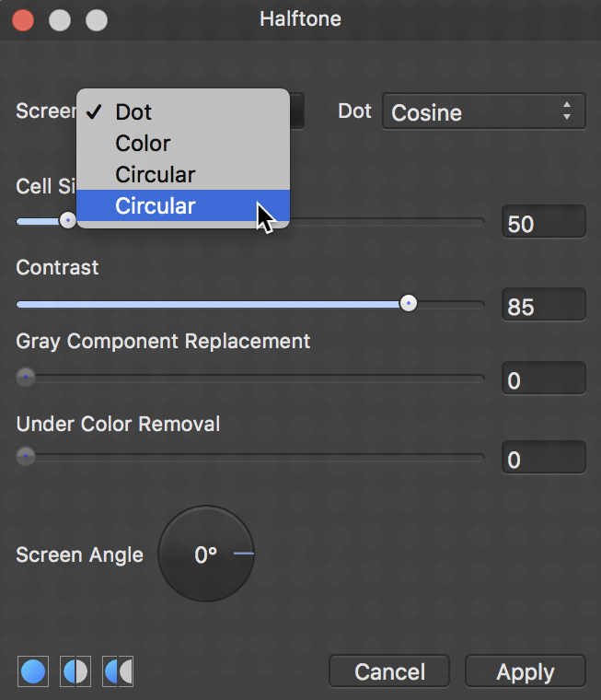Select the mirrored split preview icon
The width and height of the screenshot is (601, 700).
(118, 671)
